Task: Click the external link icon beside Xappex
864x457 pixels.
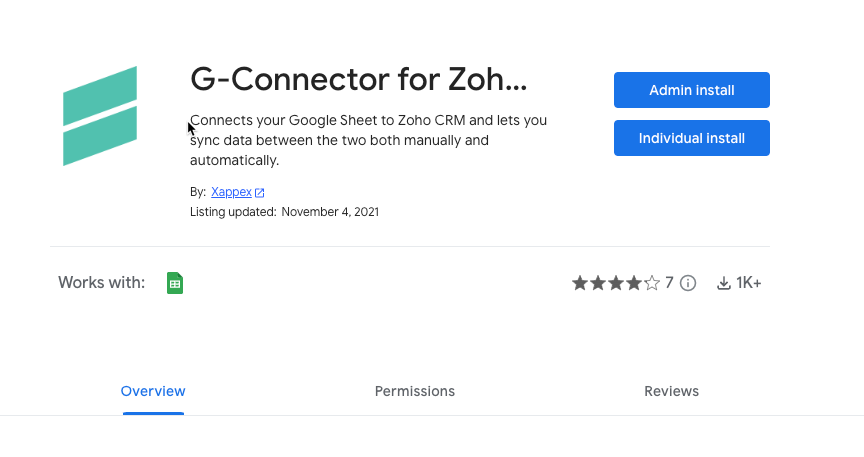Action: click(260, 192)
